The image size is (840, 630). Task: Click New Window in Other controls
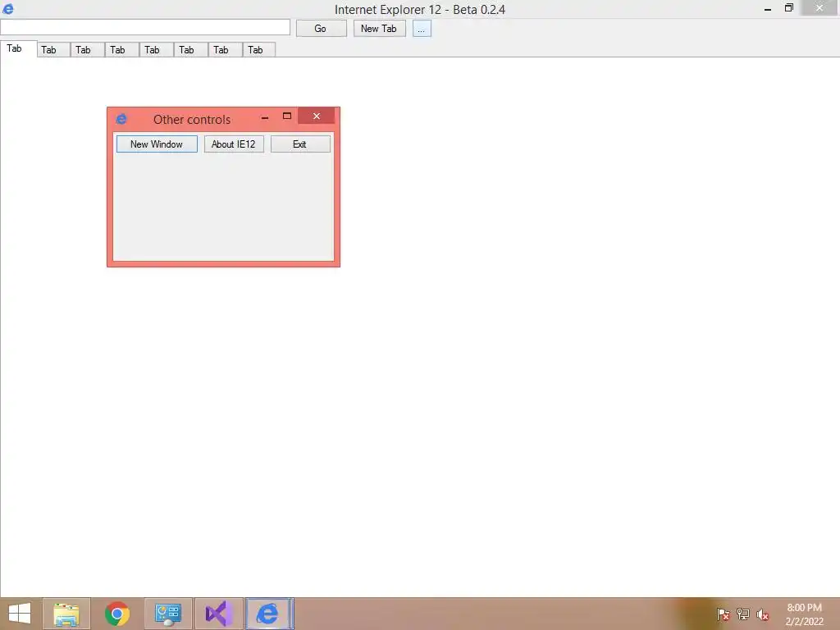pos(157,144)
